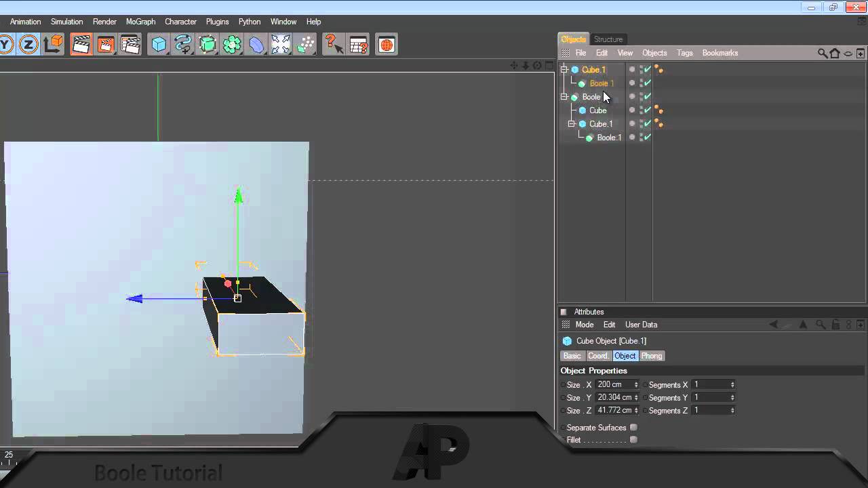This screenshot has height=488, width=868.
Task: Click the scene/floor objects icon with arrows
Action: tap(281, 45)
